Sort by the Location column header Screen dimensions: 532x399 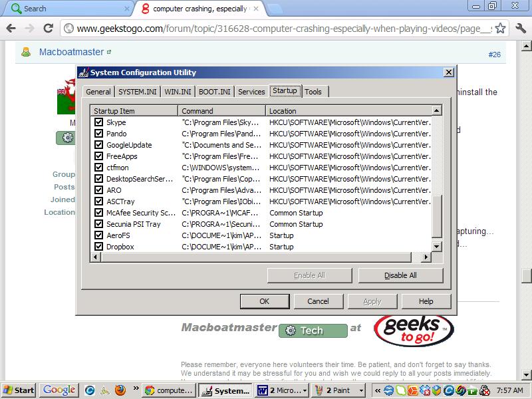(x=348, y=111)
